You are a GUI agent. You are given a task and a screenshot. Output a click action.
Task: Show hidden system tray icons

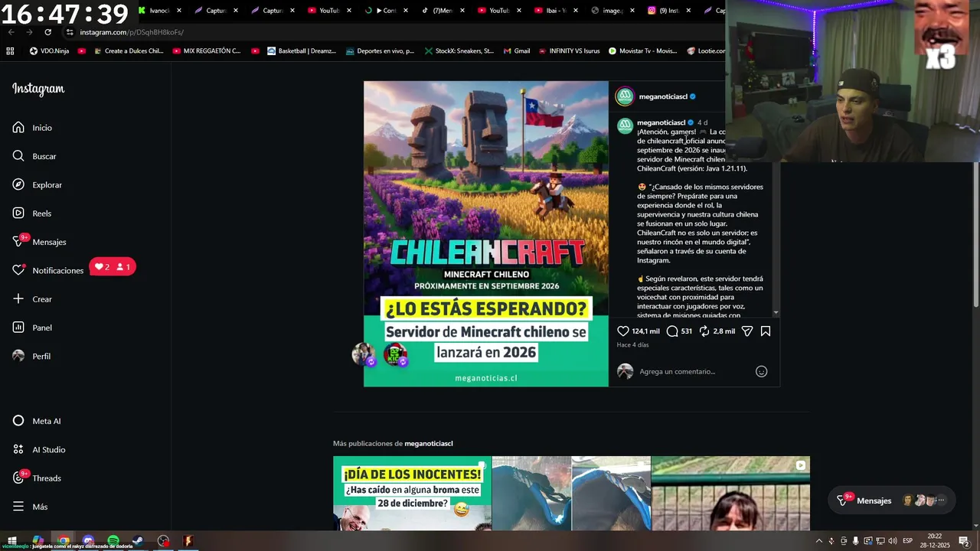point(819,541)
